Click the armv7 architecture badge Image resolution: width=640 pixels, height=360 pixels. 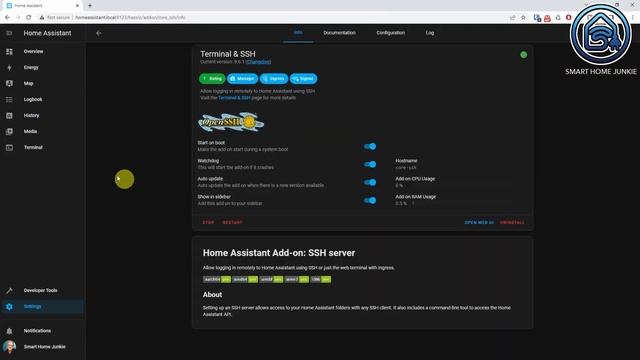297,280
